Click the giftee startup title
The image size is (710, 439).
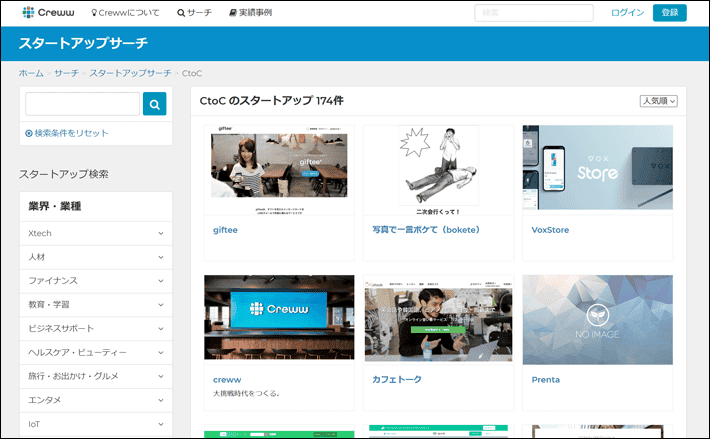[225, 230]
